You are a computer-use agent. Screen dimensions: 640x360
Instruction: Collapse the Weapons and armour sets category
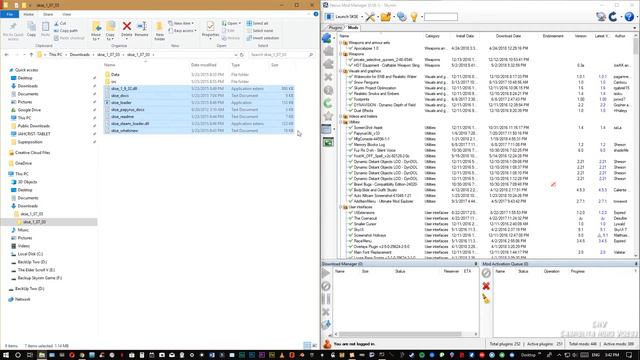[340, 42]
